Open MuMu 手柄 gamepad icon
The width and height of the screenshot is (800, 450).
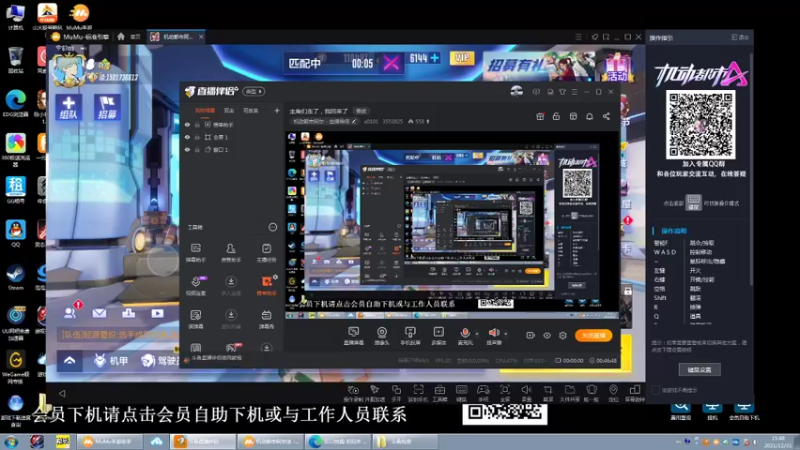pos(483,392)
